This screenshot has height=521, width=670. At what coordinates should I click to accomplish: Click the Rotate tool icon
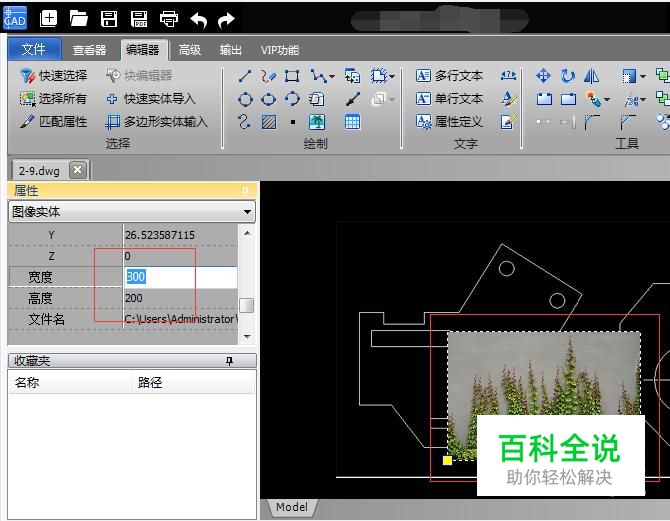(x=567, y=76)
